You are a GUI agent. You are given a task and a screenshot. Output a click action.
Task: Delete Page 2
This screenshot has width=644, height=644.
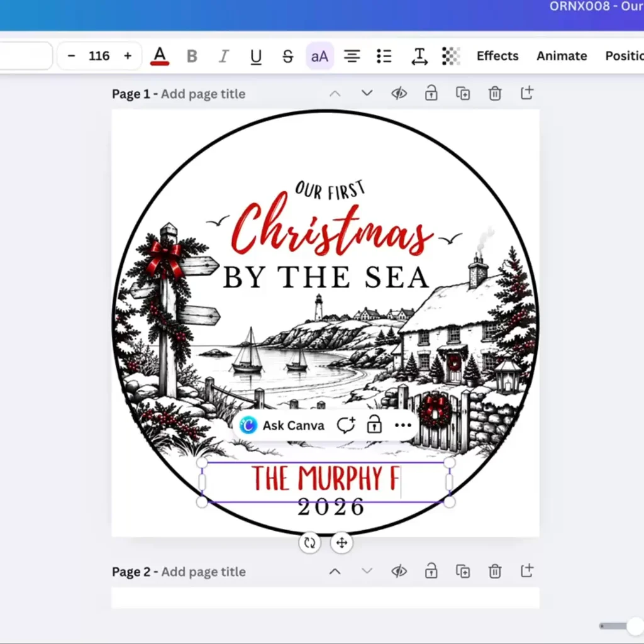[495, 571]
